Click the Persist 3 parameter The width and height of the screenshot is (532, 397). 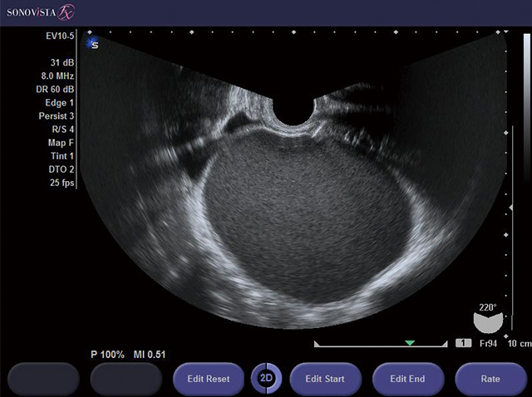pyautogui.click(x=56, y=115)
